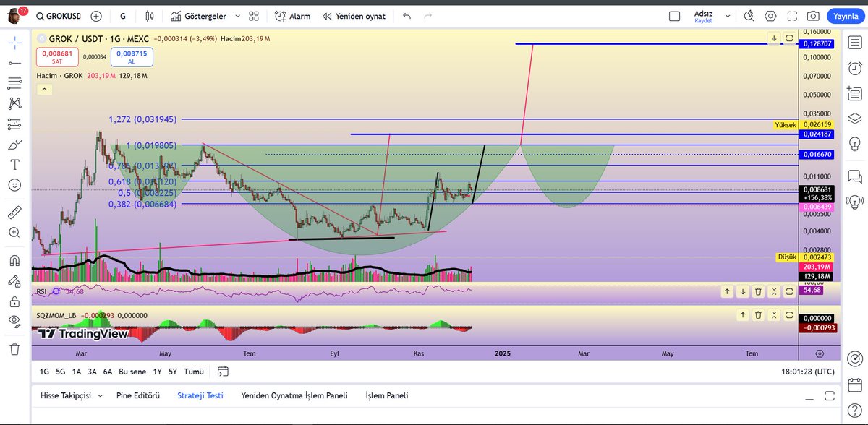Click the AL buy price button

click(132, 57)
